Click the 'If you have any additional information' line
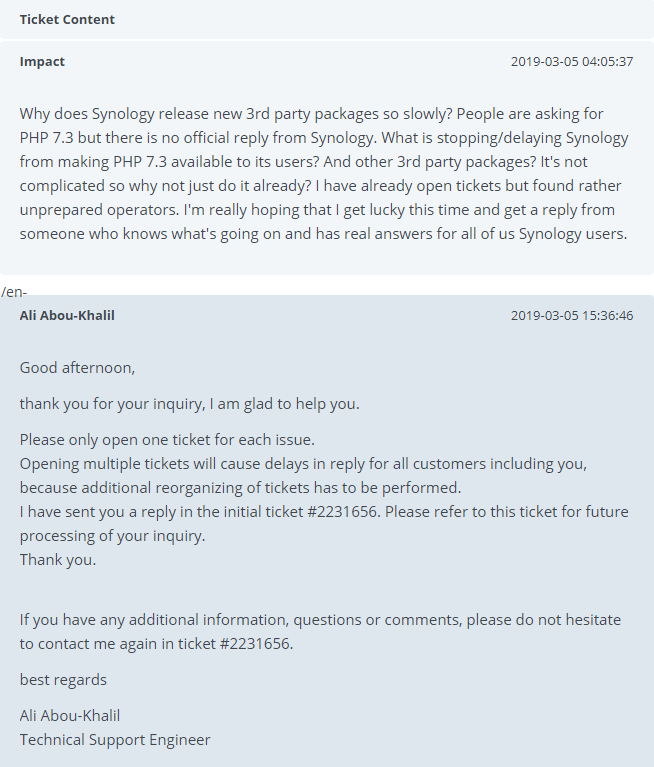Viewport: 654px width, 767px height. pos(320,620)
